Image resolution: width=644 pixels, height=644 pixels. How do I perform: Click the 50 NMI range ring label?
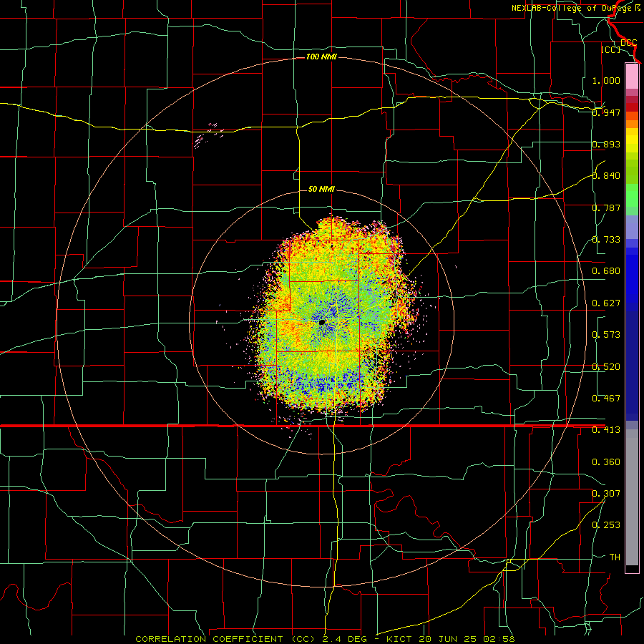click(x=321, y=189)
